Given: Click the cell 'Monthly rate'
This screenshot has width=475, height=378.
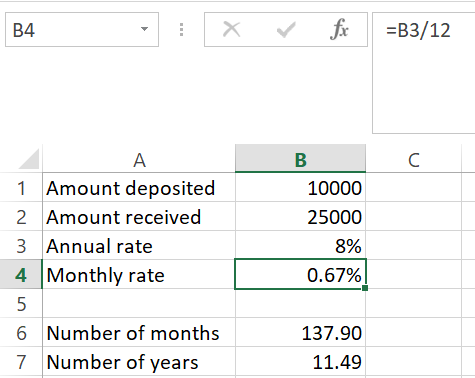Looking at the screenshot, I should (139, 274).
